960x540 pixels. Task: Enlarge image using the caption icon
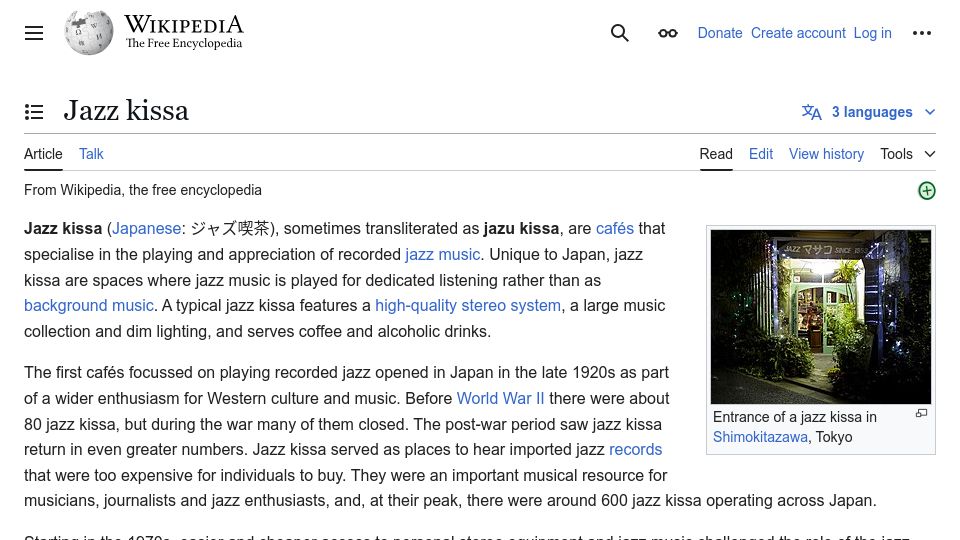pos(921,414)
